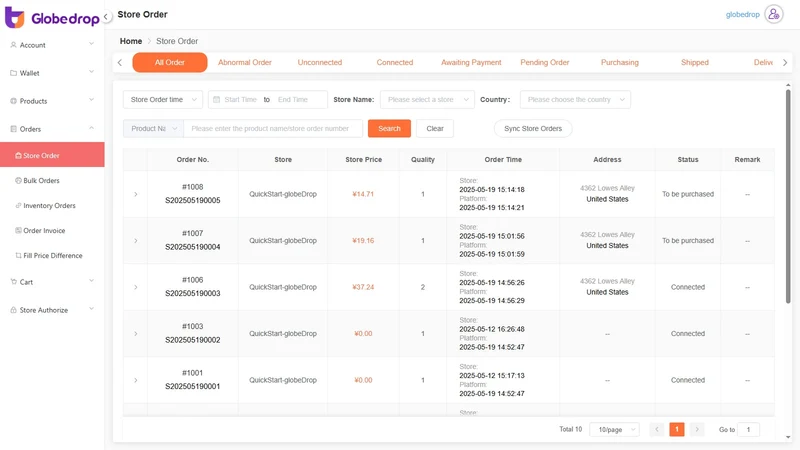
Task: Open the Store Order sidebar item
Action: click(52, 155)
